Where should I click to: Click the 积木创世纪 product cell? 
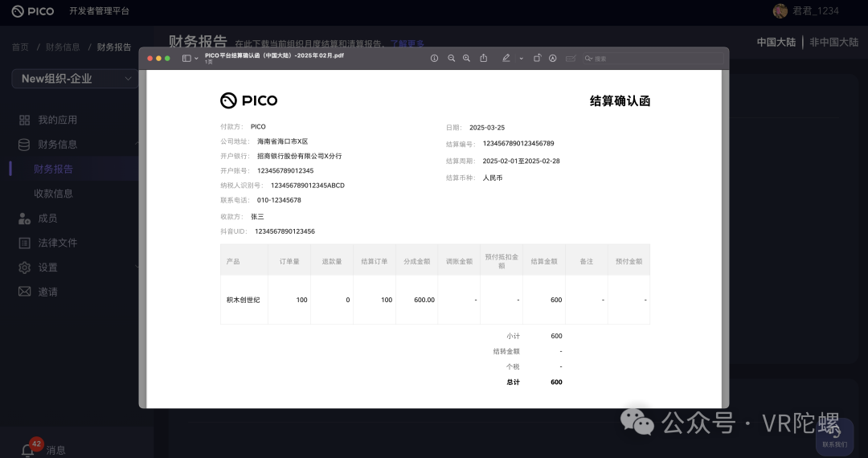point(243,300)
